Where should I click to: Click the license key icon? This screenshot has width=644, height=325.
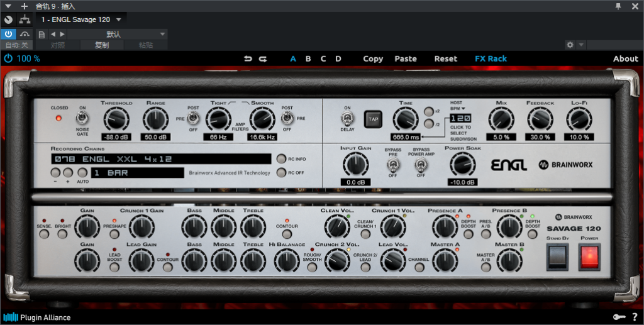[x=619, y=317]
